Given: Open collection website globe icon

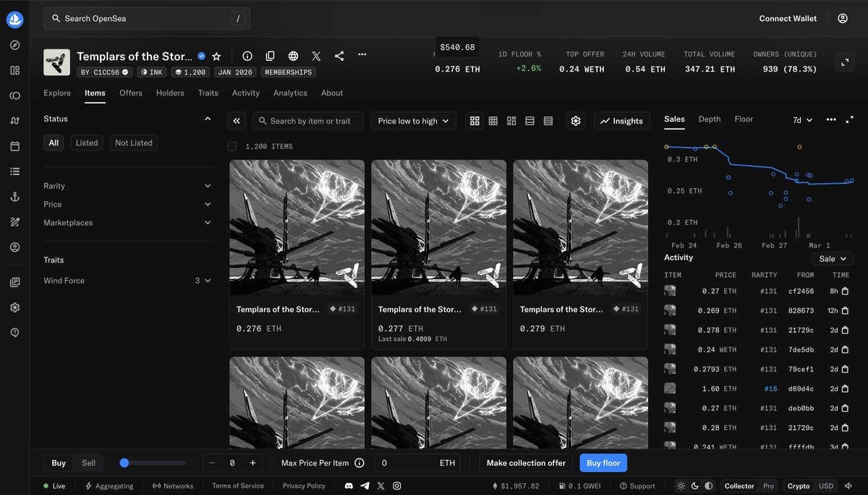Looking at the screenshot, I should [x=293, y=56].
